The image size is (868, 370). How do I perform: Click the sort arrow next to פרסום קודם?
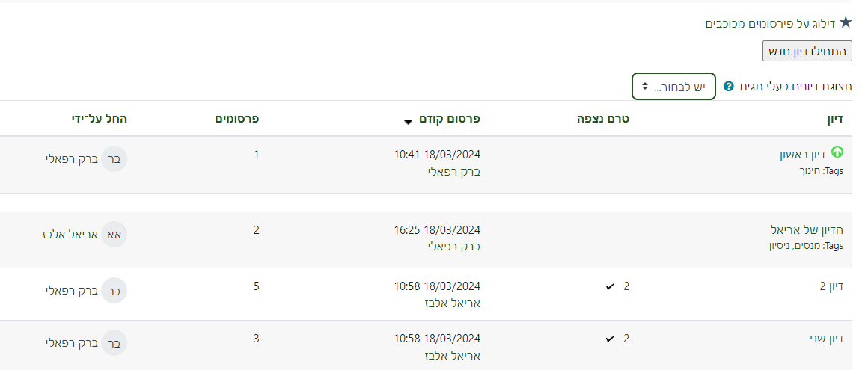click(408, 122)
